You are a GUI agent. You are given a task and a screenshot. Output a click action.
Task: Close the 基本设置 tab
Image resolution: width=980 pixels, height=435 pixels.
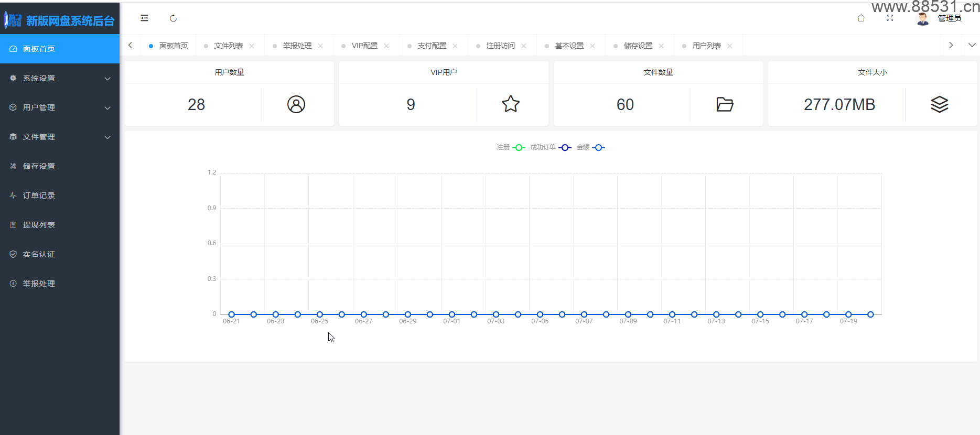(593, 46)
